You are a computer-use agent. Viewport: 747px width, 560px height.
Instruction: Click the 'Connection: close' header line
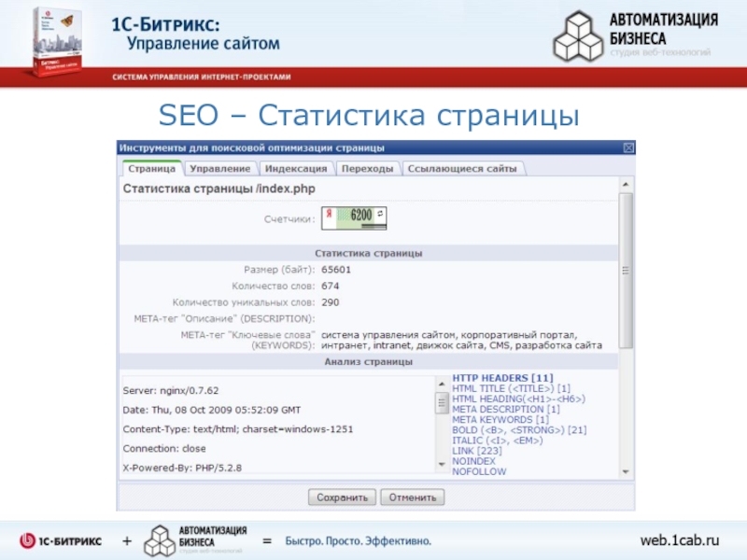click(164, 449)
